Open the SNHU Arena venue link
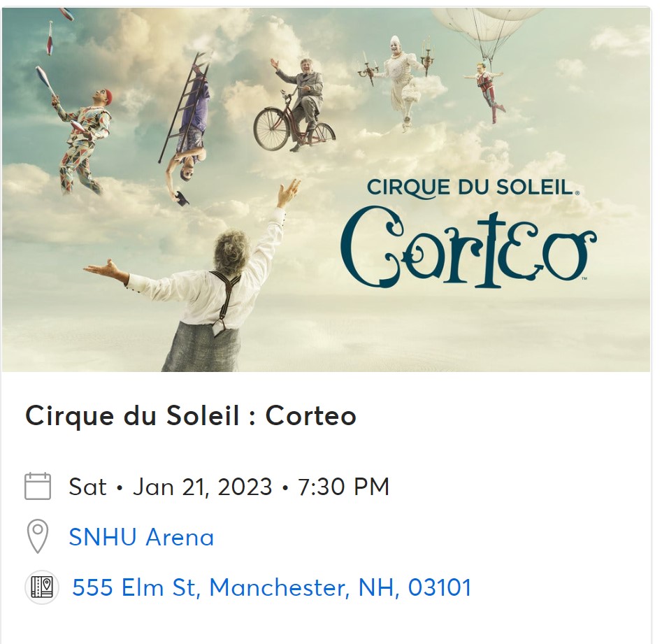 pos(141,537)
